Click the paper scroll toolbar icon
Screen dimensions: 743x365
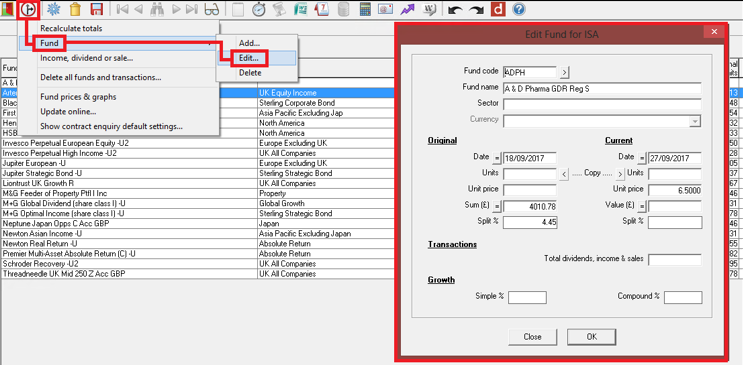[280, 9]
